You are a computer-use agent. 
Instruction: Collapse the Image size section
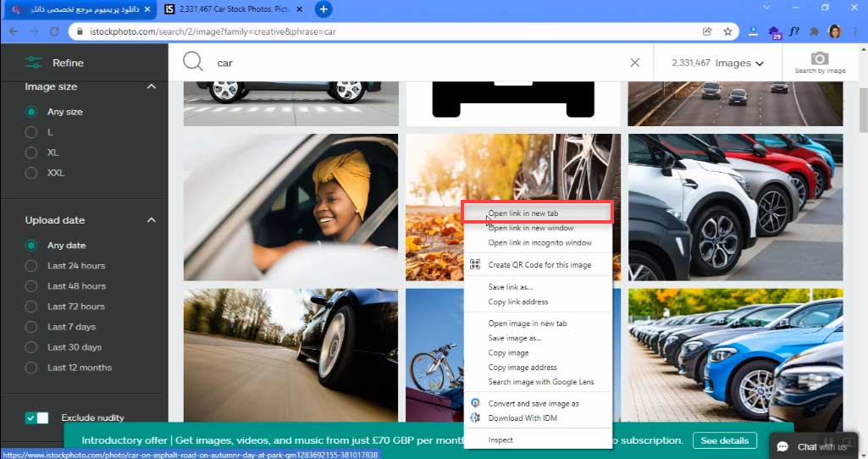click(x=151, y=86)
